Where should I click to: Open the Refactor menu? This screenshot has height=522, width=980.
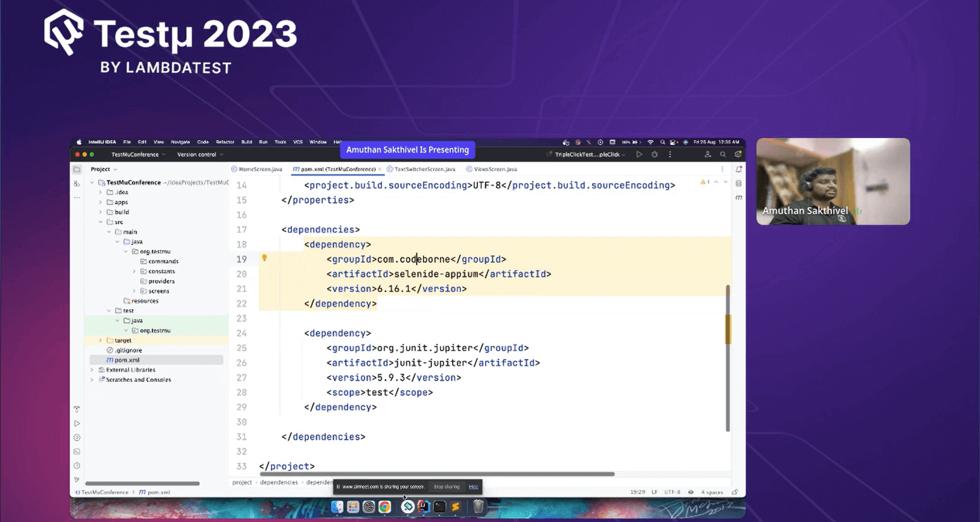(225, 143)
